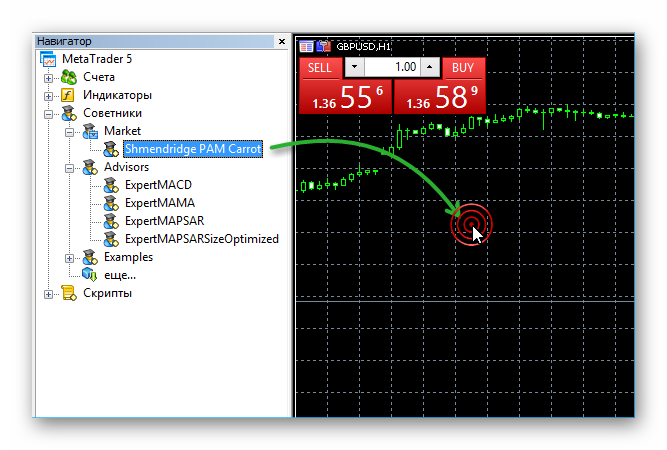Collapse the Advisors tree node
Viewport: 667px width, 450px height.
[69, 168]
